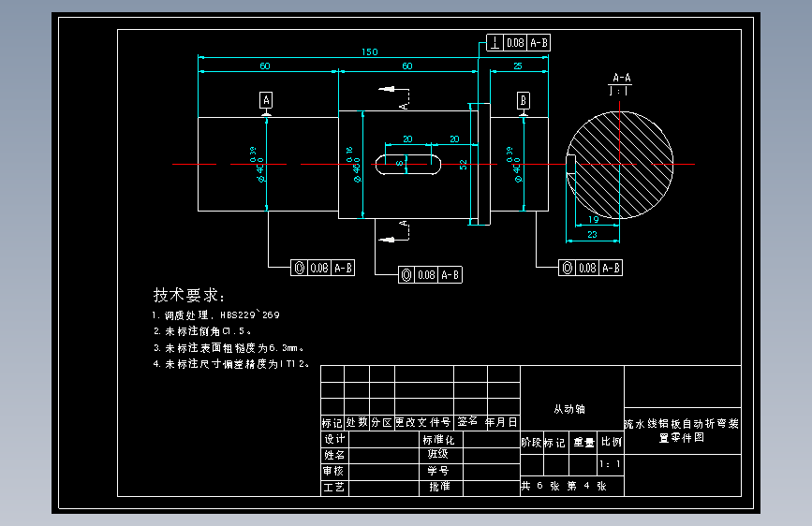Select concentricity frame below datum B shaft section
812x526 pixels.
pos(590,268)
